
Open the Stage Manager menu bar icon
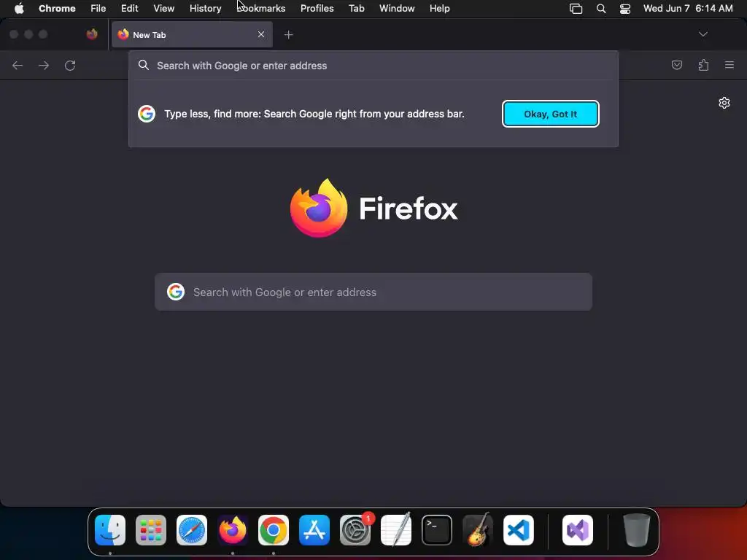pyautogui.click(x=576, y=9)
